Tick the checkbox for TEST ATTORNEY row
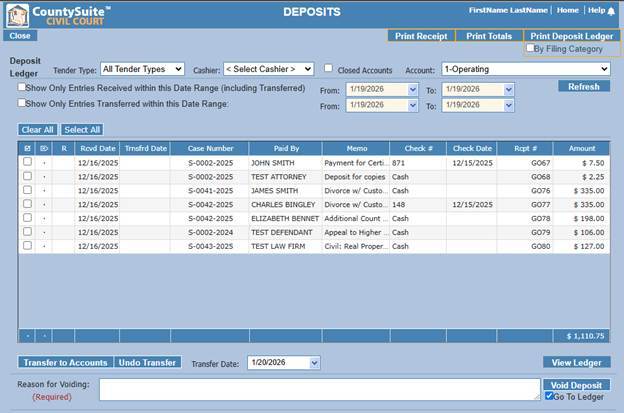Screen dimensions: 624x413 (27, 175)
